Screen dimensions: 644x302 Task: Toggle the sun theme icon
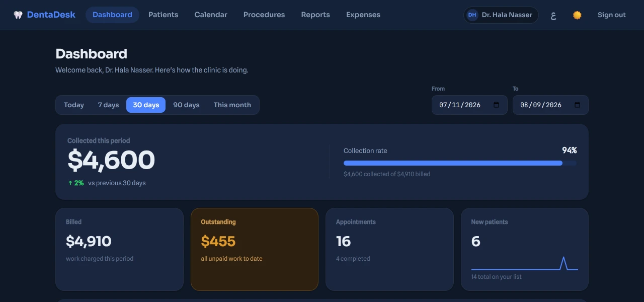click(x=577, y=15)
